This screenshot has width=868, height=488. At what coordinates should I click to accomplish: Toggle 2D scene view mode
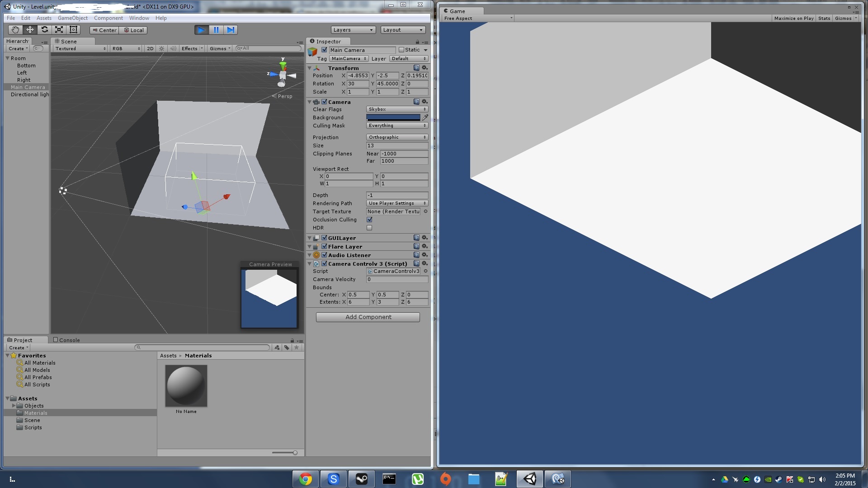click(x=150, y=48)
